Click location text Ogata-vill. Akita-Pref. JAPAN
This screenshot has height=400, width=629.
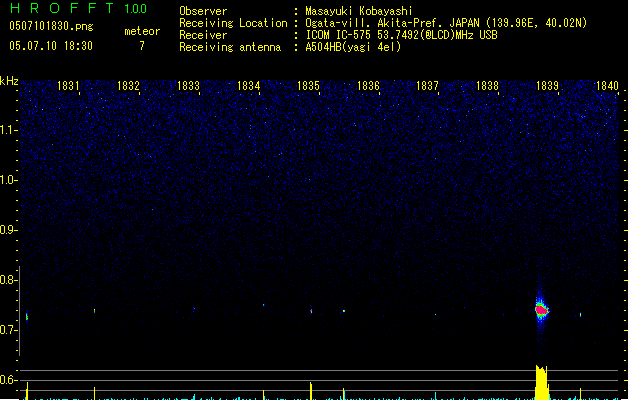pos(392,23)
